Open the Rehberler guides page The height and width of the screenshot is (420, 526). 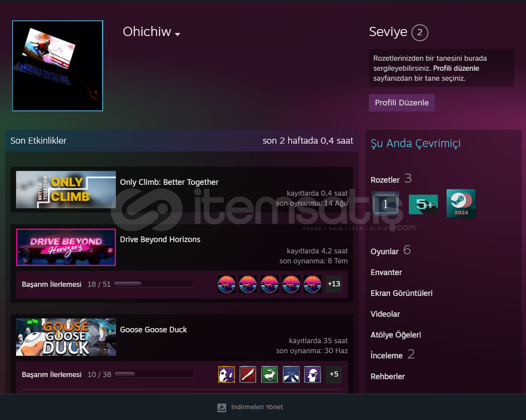click(388, 377)
